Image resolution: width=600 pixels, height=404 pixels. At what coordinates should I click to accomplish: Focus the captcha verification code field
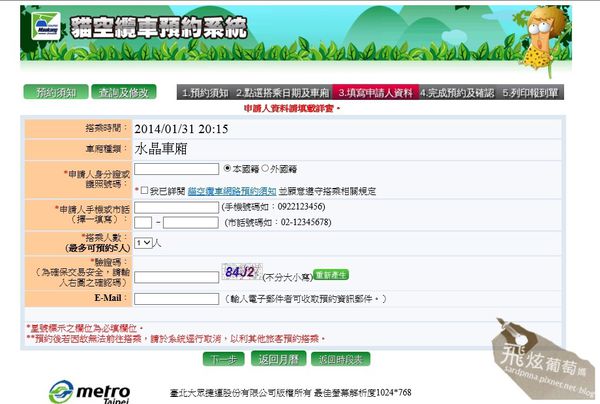pos(176,277)
